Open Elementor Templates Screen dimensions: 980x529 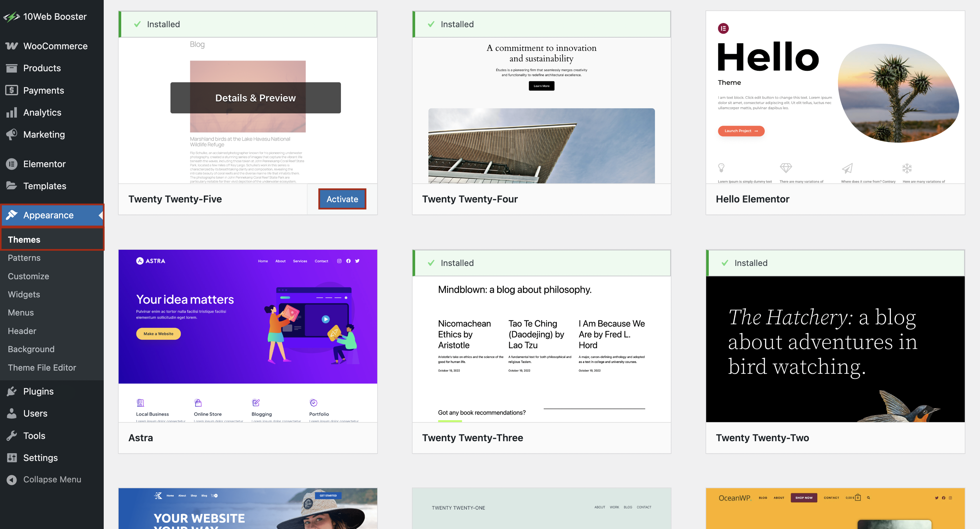45,186
